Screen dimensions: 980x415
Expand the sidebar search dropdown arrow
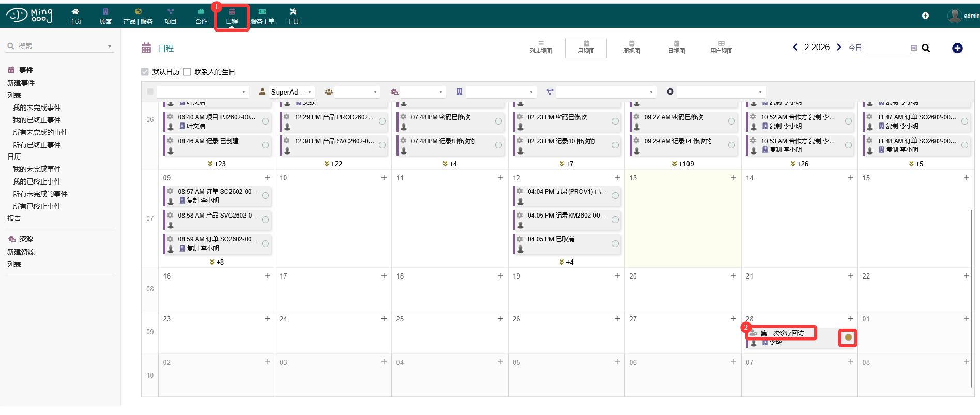[x=110, y=47]
